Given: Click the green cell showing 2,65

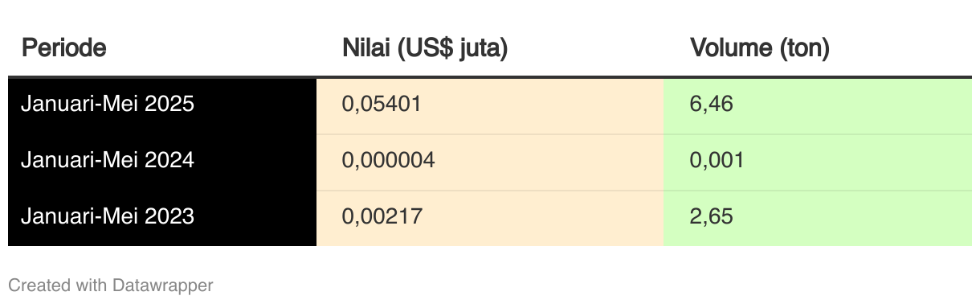Looking at the screenshot, I should (818, 218).
